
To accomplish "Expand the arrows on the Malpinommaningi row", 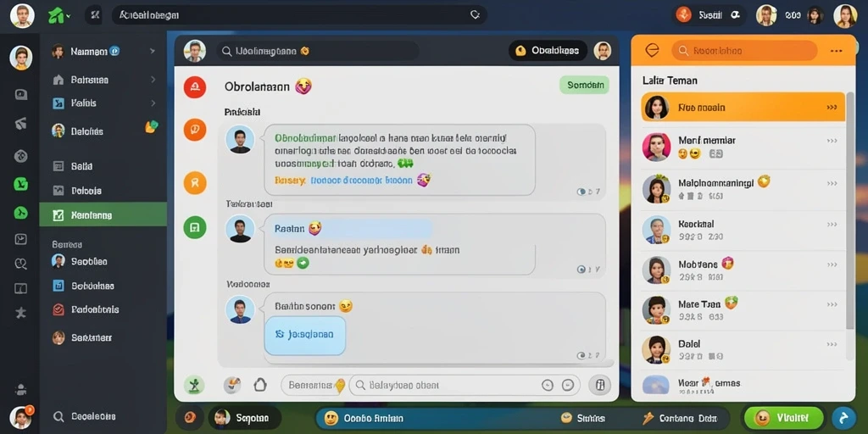I will pos(832,183).
